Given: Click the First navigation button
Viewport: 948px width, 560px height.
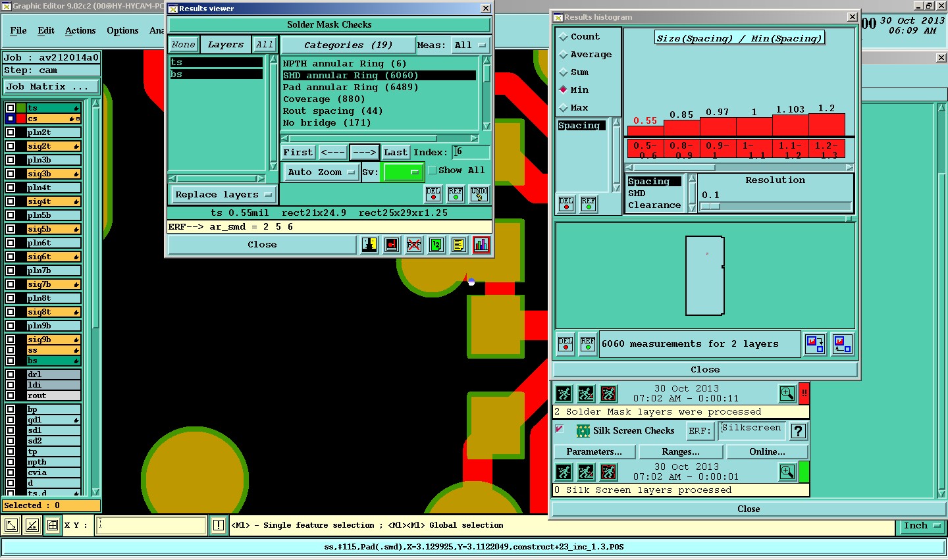Looking at the screenshot, I should [298, 153].
